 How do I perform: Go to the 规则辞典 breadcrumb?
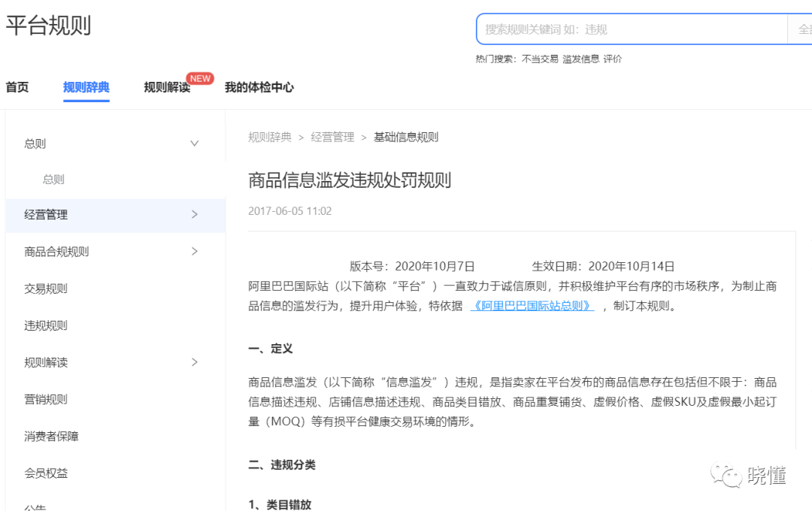tap(270, 138)
